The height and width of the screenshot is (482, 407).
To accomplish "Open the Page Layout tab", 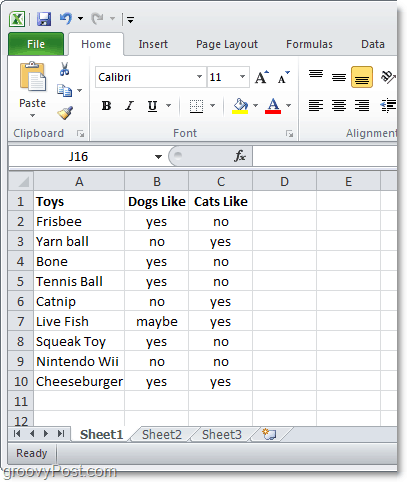I will pyautogui.click(x=227, y=44).
